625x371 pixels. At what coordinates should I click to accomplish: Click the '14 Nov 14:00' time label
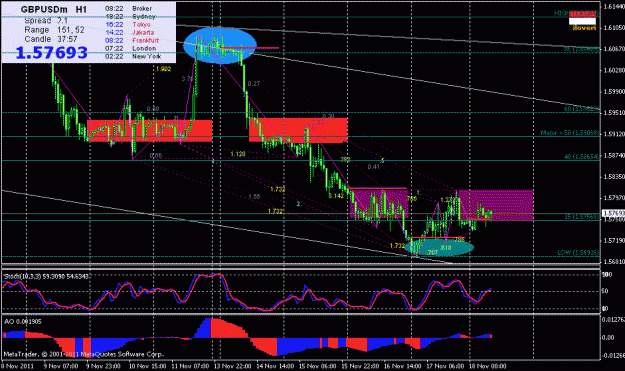pos(275,366)
